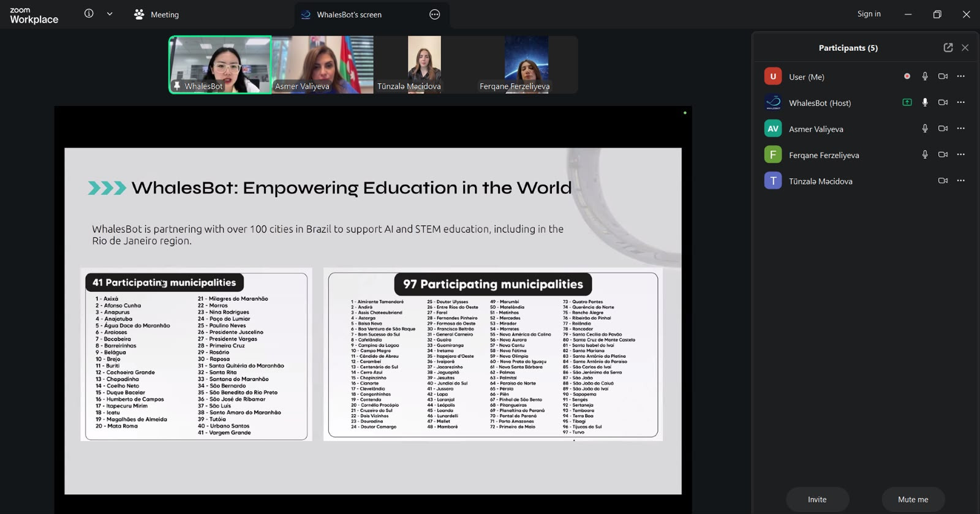Click the green F avatar for Ferqane
This screenshot has height=514, width=980.
pos(773,154)
